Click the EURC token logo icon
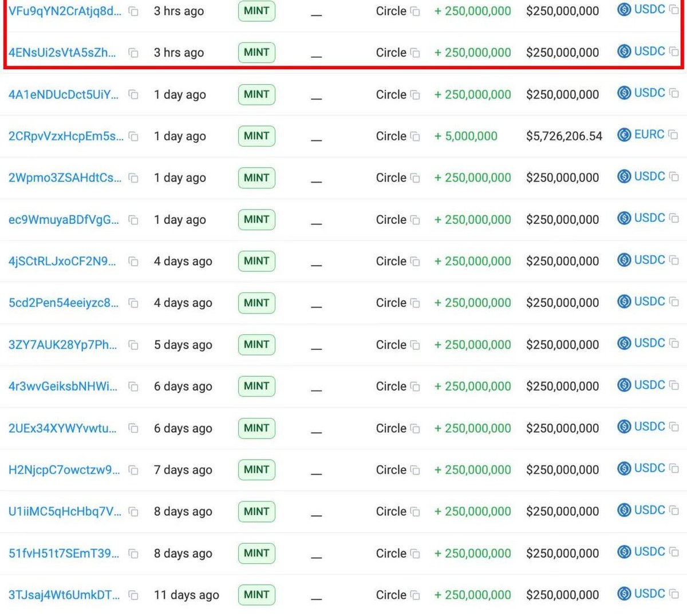 coord(623,135)
